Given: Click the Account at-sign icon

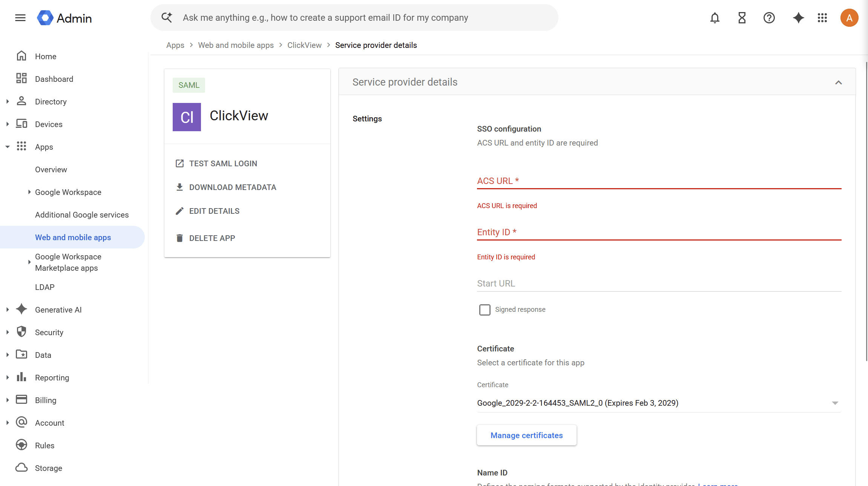Looking at the screenshot, I should pos(21,422).
